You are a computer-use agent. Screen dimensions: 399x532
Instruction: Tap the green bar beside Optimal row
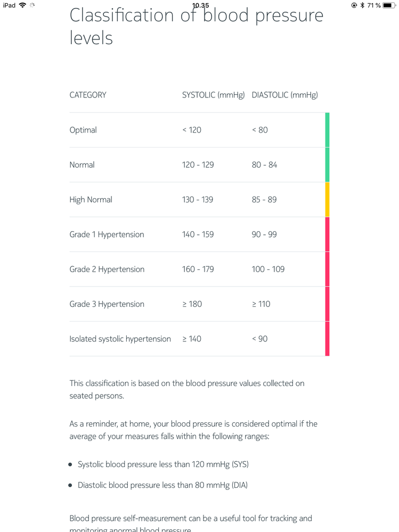[328, 130]
